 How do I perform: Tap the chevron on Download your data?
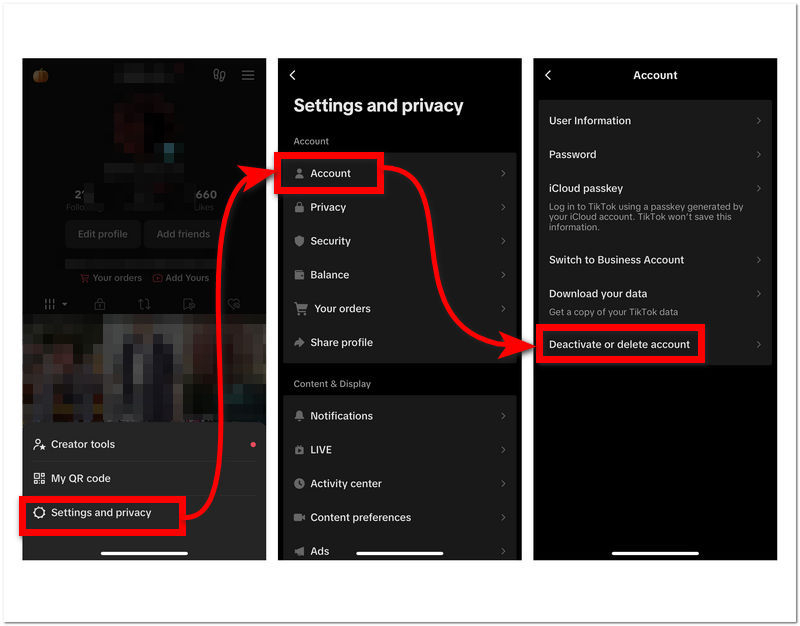pos(759,294)
